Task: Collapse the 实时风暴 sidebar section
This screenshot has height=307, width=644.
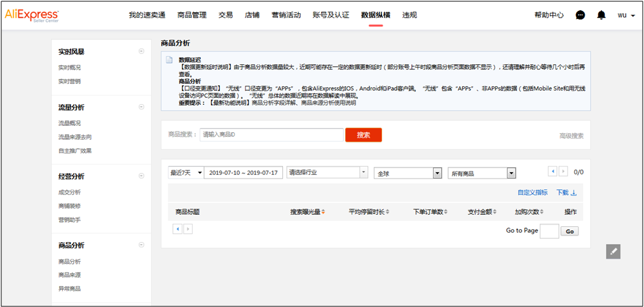Action: [141, 51]
